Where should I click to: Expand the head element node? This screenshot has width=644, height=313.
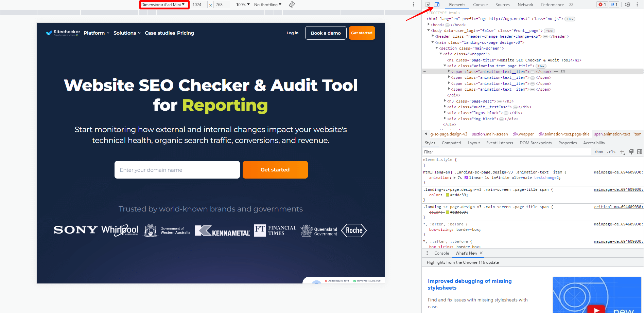click(429, 24)
